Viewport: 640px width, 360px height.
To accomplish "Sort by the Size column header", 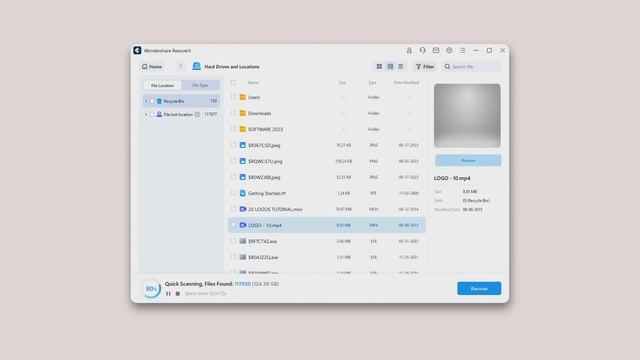I will coord(342,82).
